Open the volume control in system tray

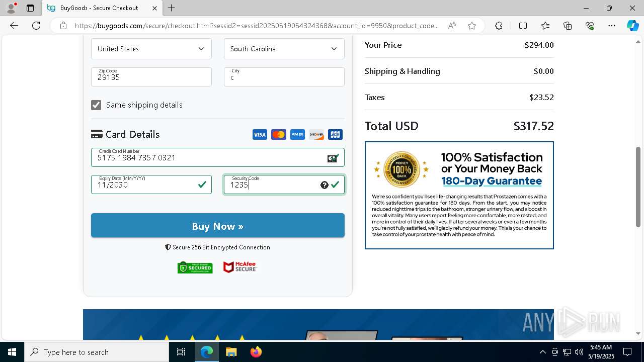point(579,352)
